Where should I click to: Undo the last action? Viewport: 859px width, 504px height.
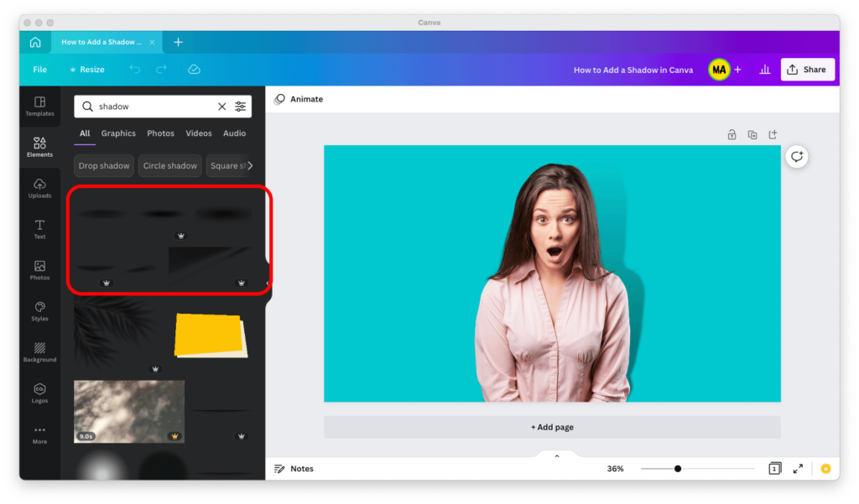point(135,70)
